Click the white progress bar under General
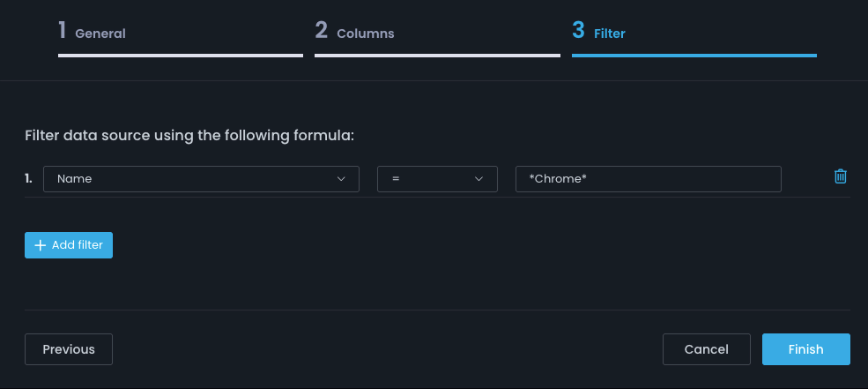Screen dimensions: 868x389 181,56
